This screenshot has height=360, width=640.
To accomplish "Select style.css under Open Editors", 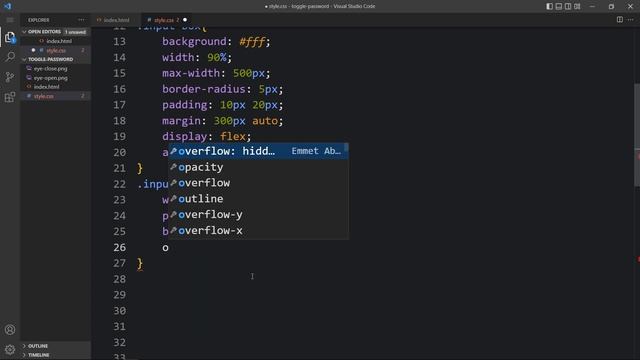I will coord(56,50).
